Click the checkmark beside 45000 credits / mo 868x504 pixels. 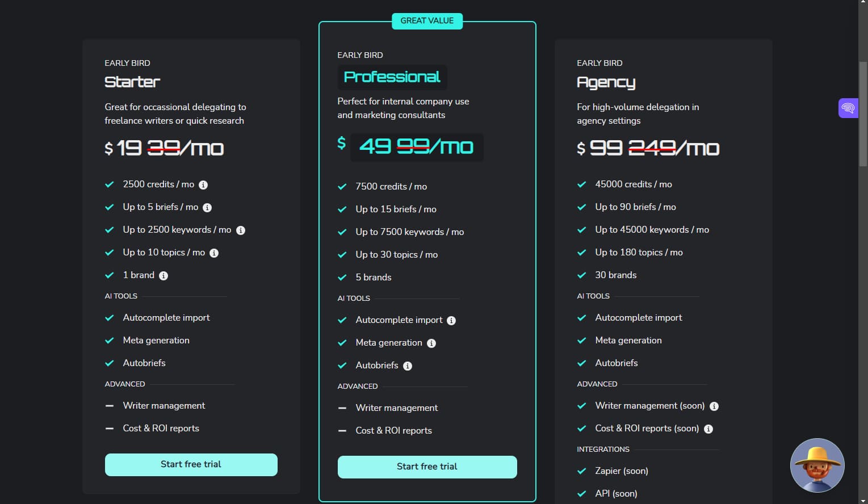[581, 184]
